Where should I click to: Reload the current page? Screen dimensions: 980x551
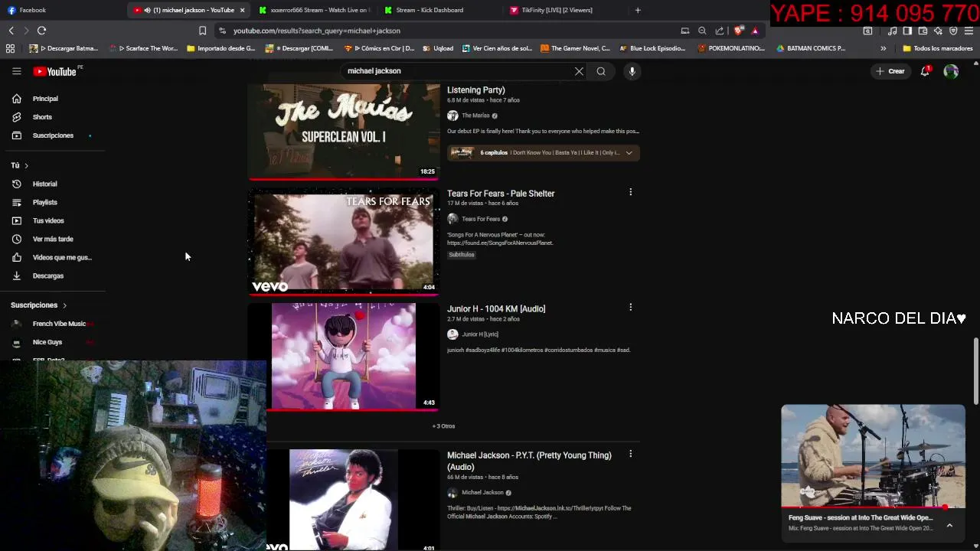coord(42,31)
